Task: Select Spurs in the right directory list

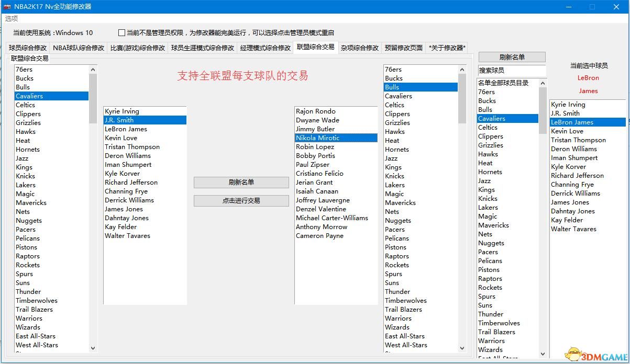Action: [x=507, y=297]
